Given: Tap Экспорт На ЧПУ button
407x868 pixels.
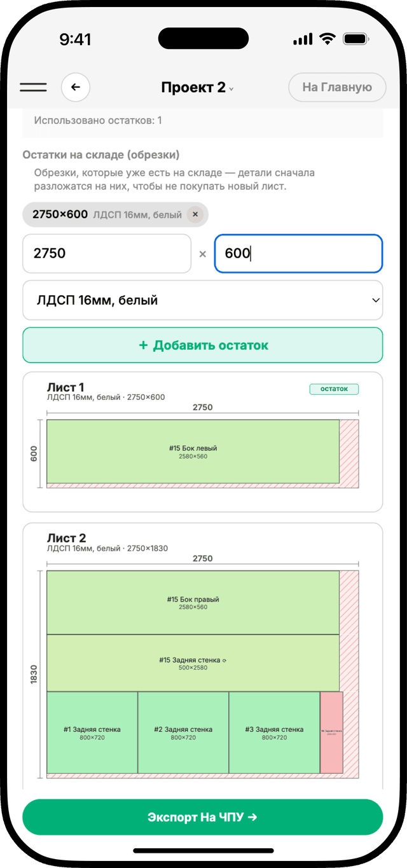Looking at the screenshot, I should (x=203, y=817).
